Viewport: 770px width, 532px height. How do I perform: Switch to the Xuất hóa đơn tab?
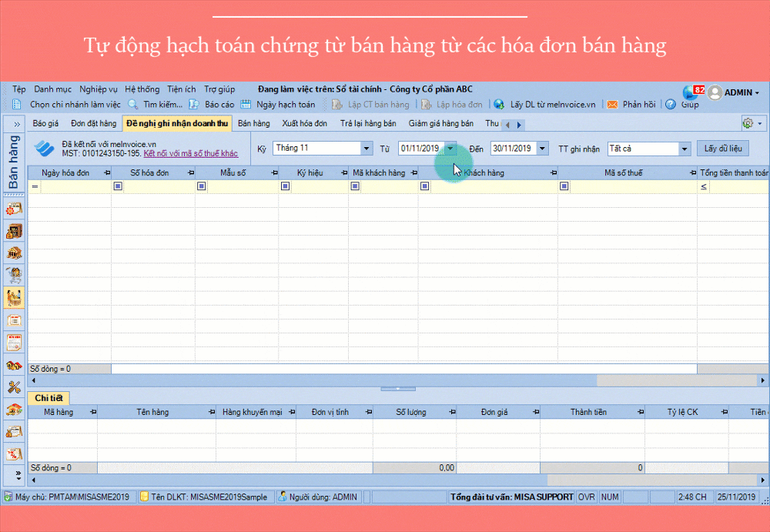click(304, 123)
